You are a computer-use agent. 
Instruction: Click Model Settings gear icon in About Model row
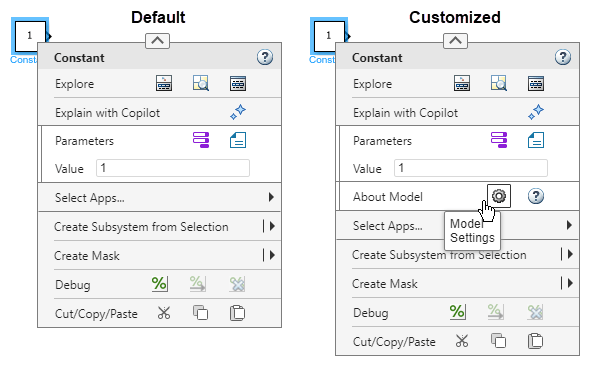pyautogui.click(x=499, y=196)
